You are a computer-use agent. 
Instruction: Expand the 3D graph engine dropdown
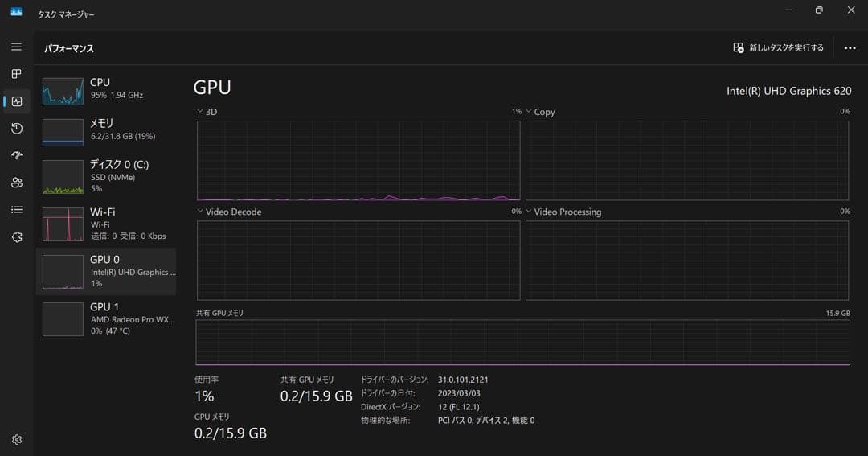coord(200,112)
